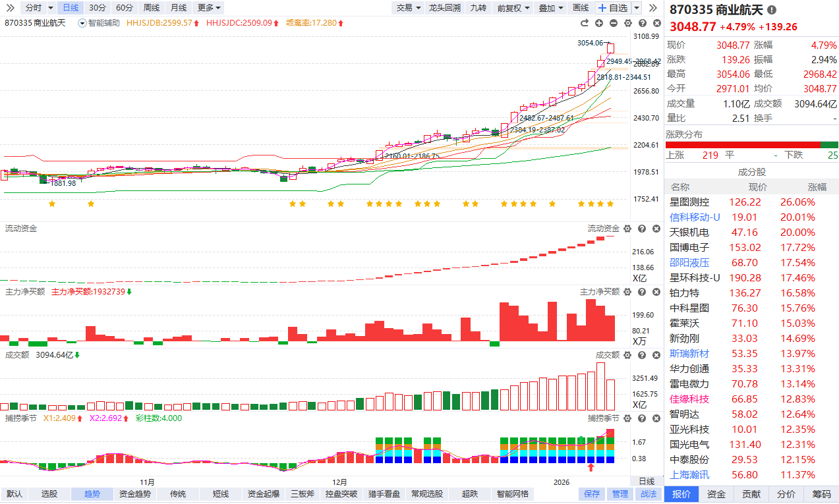
Task: Open help icon for 主力净买额 indicator
Action: point(641,292)
